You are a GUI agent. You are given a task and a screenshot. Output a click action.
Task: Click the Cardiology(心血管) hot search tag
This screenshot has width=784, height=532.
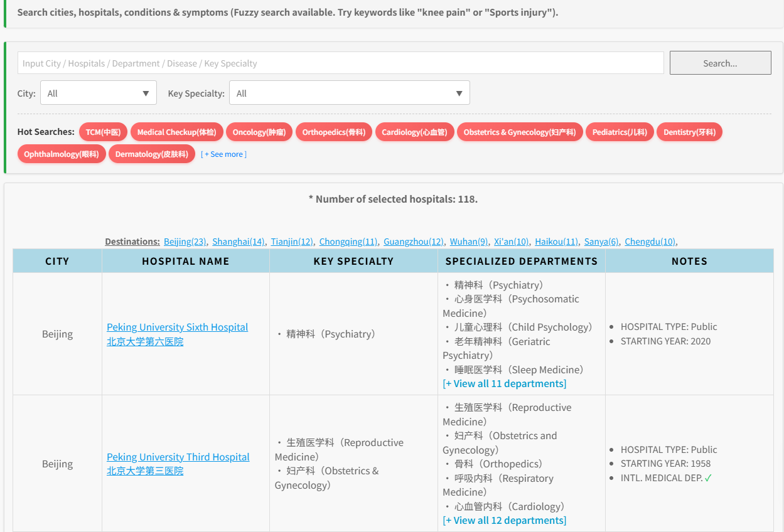point(414,132)
